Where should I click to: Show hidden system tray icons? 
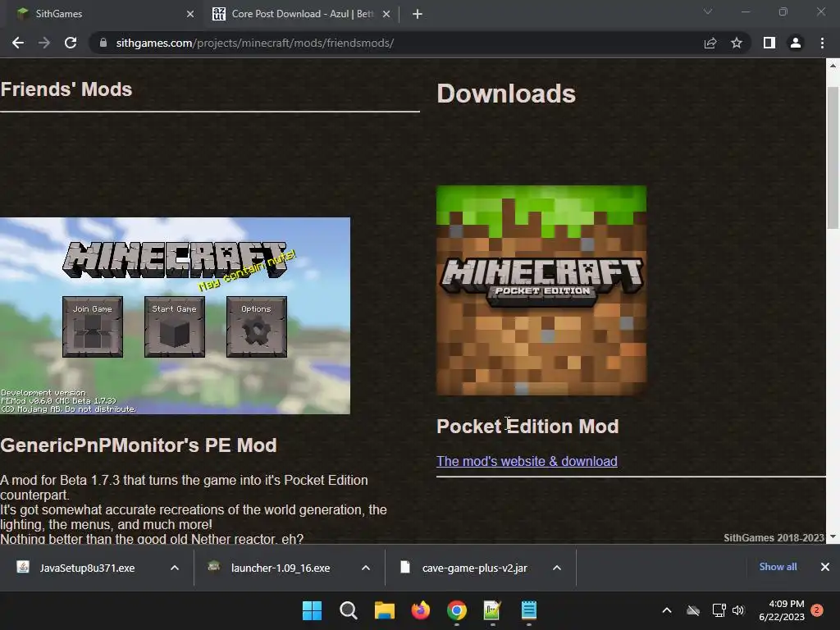[x=667, y=610]
